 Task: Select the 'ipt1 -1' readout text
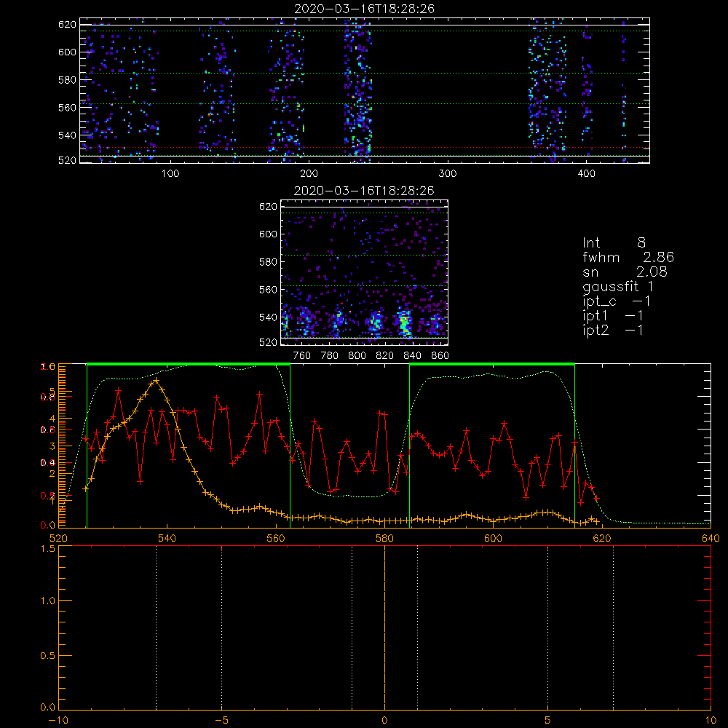pyautogui.click(x=613, y=316)
